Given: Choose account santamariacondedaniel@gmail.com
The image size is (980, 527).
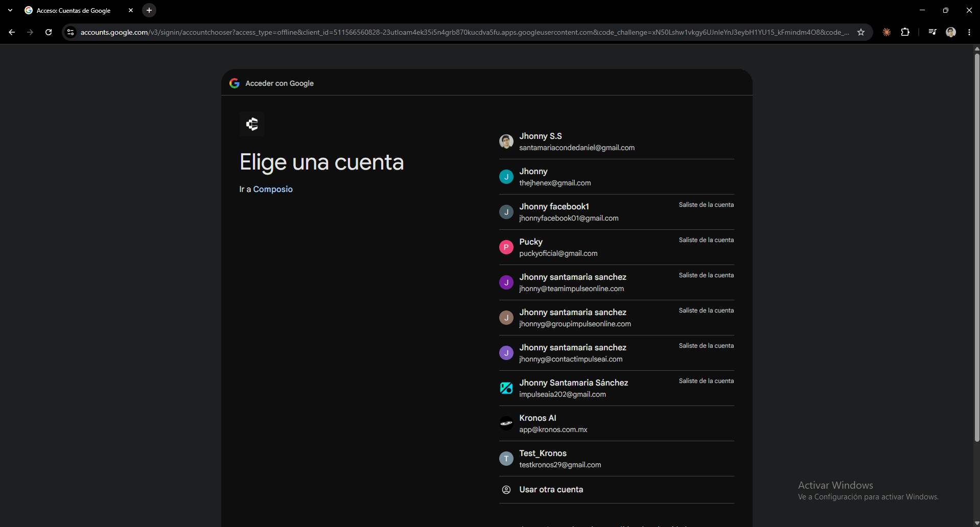Looking at the screenshot, I should point(616,141).
